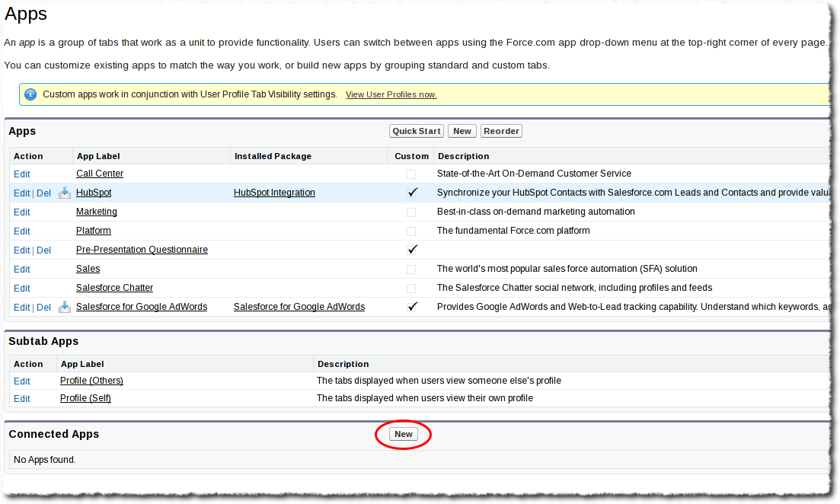
Task: Click the Action column header in Apps table
Action: [x=28, y=156]
